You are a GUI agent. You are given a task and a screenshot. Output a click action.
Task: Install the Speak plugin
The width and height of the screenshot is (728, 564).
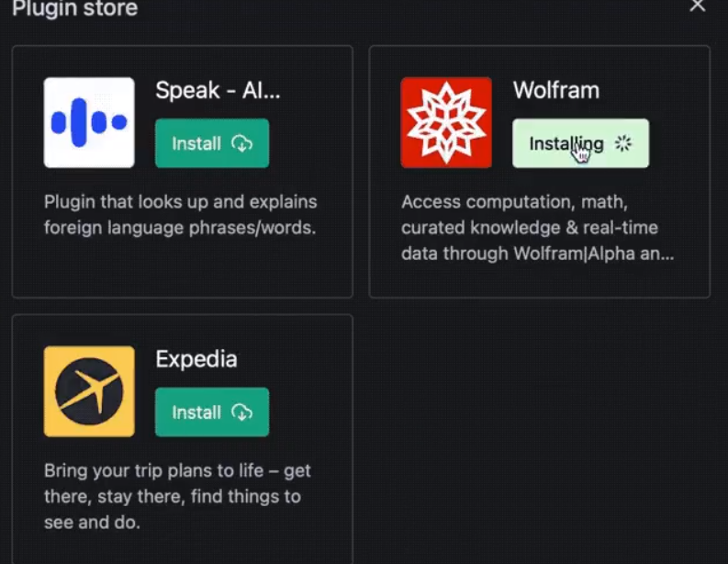pos(212,143)
